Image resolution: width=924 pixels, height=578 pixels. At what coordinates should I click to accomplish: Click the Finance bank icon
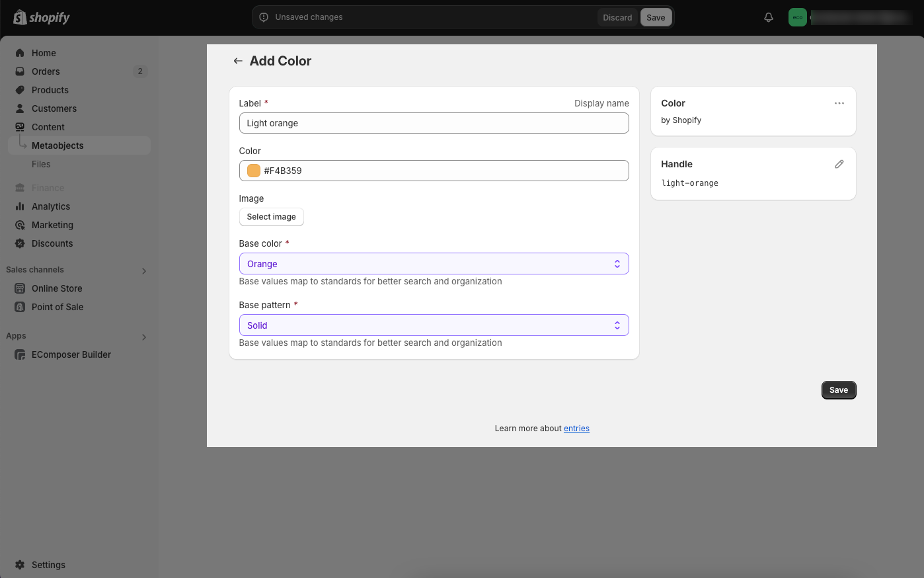pyautogui.click(x=20, y=188)
